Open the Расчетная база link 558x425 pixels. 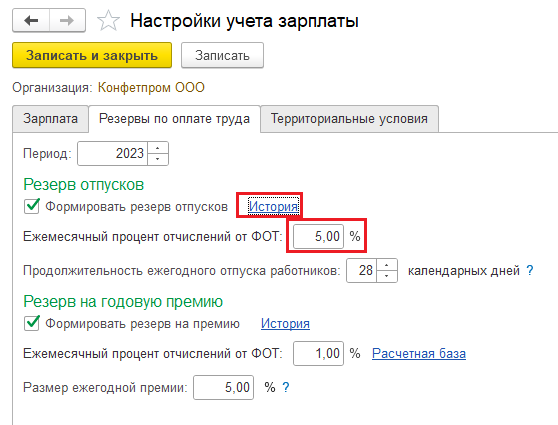click(x=419, y=353)
